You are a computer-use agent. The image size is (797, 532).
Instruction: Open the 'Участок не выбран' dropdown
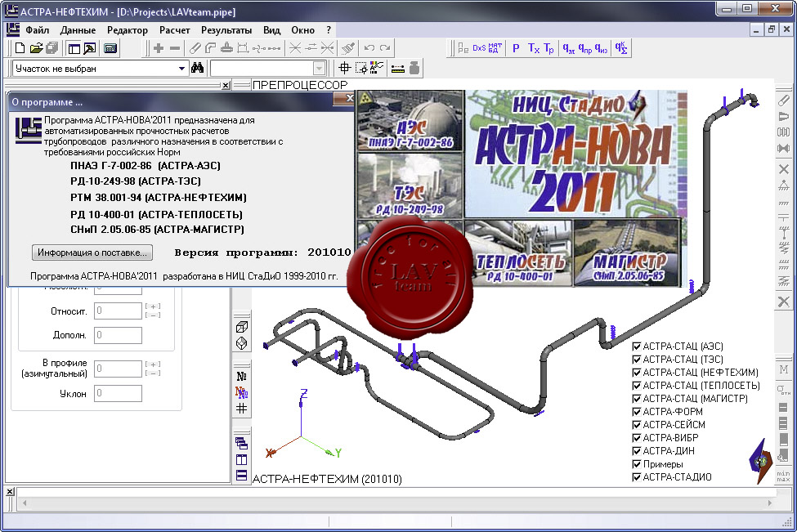(181, 68)
